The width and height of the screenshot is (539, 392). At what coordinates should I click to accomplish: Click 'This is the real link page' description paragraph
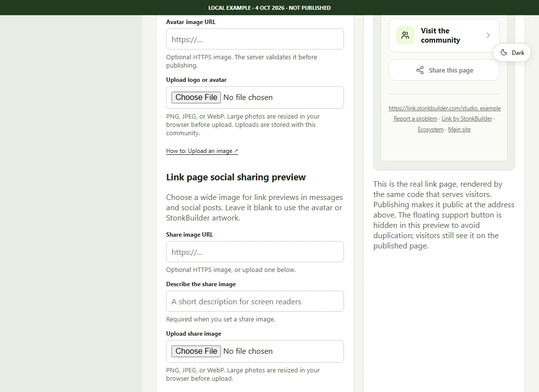[444, 215]
